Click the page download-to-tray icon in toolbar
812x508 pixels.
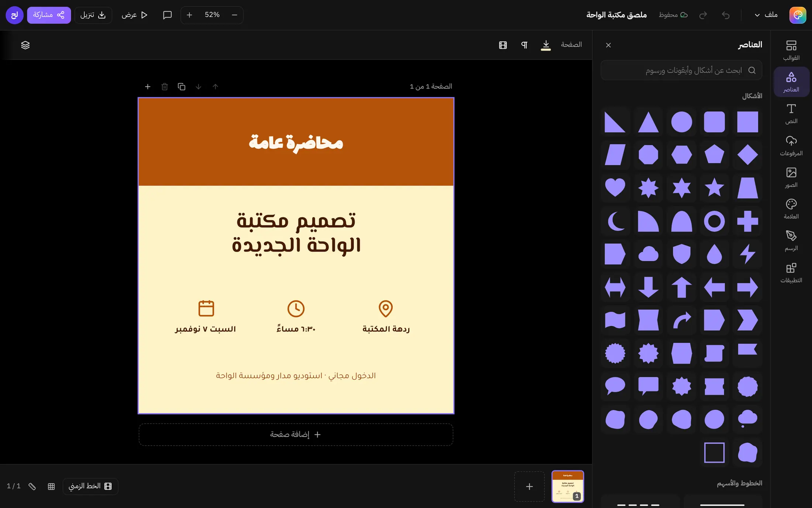[x=546, y=45]
